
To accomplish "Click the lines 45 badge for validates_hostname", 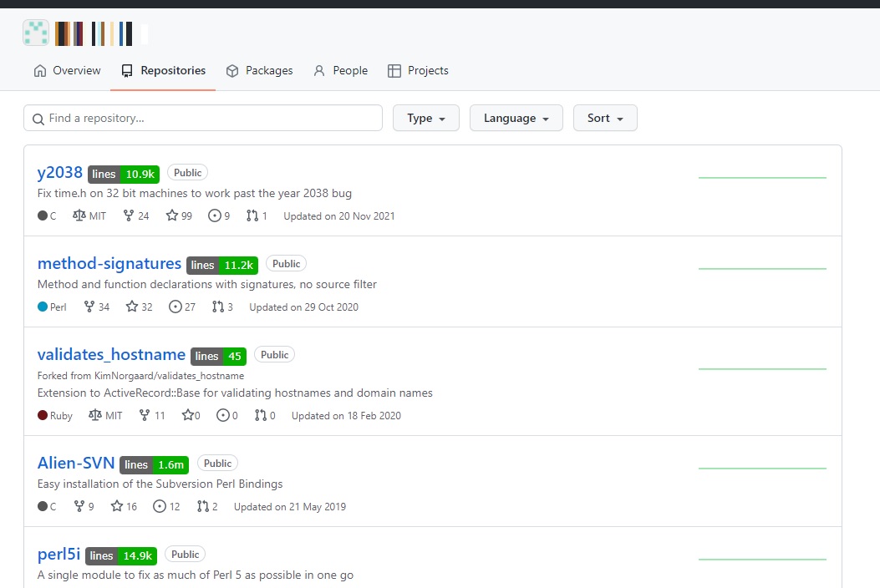I will pos(218,356).
